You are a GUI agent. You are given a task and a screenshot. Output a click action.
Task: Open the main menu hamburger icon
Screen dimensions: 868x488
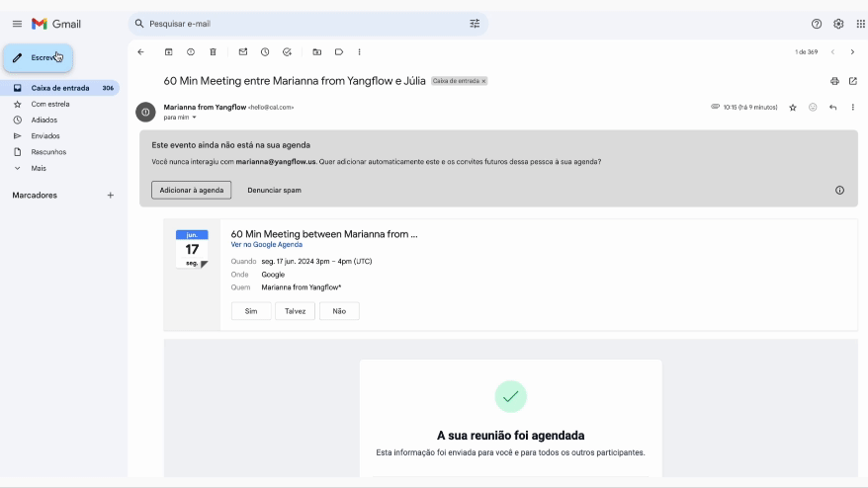[x=17, y=24]
